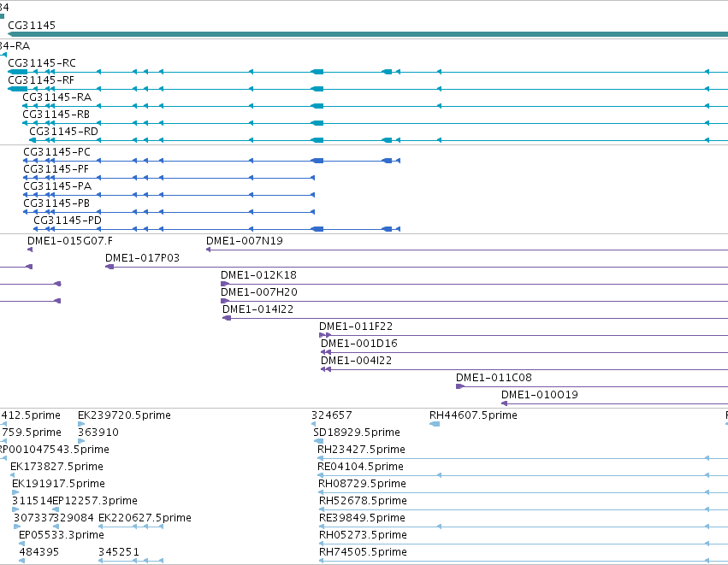Viewport: 728px width, 565px height.
Task: Select the 484395 feature label
Action: tap(39, 552)
